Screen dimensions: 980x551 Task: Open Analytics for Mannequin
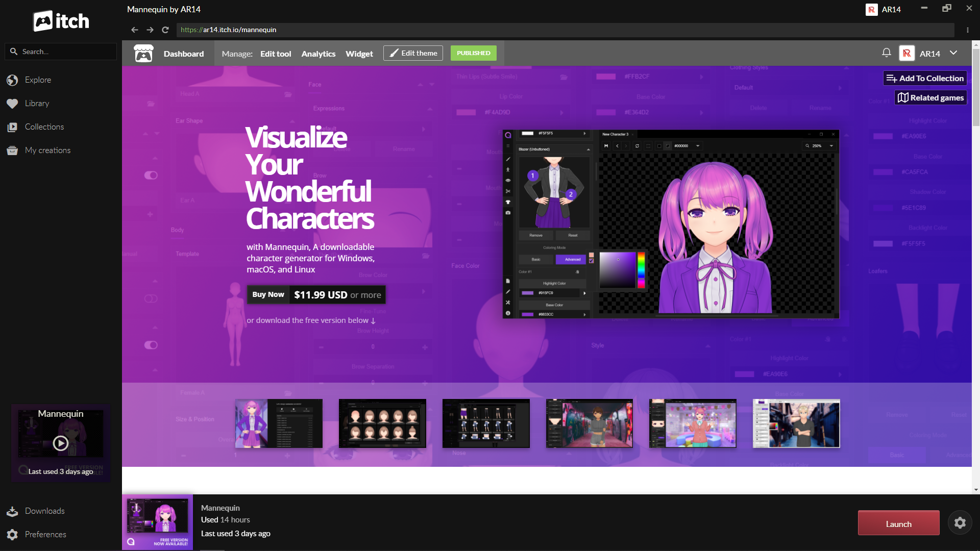pos(318,54)
